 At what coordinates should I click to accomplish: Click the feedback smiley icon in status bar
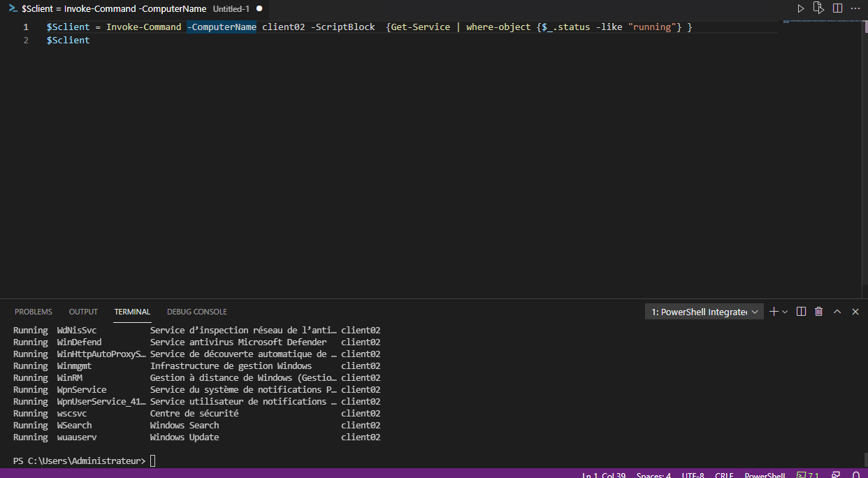(835, 475)
